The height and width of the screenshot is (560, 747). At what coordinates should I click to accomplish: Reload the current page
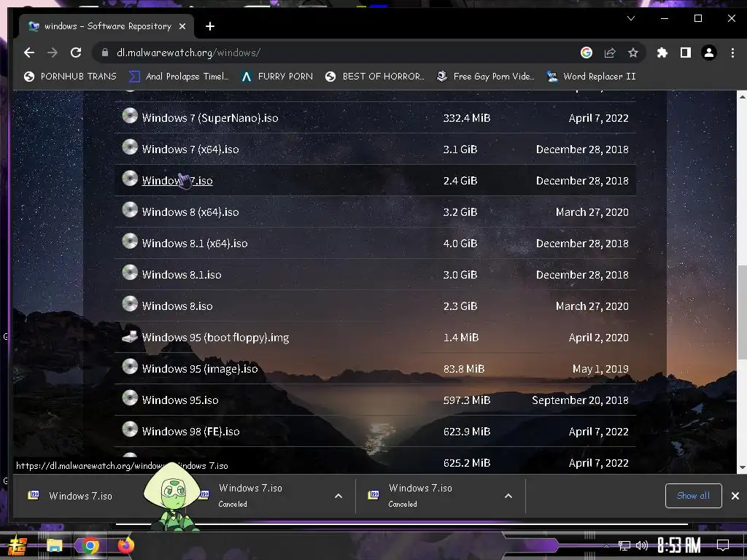[76, 52]
